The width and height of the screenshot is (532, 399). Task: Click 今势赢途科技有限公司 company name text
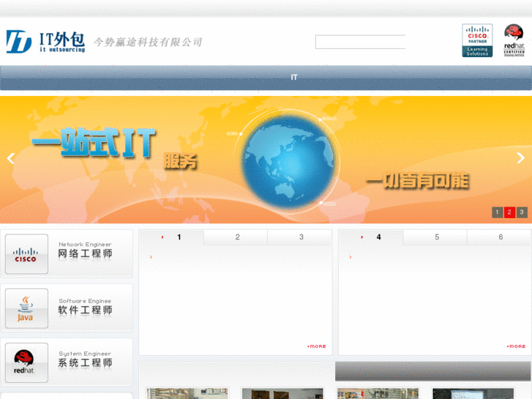148,42
